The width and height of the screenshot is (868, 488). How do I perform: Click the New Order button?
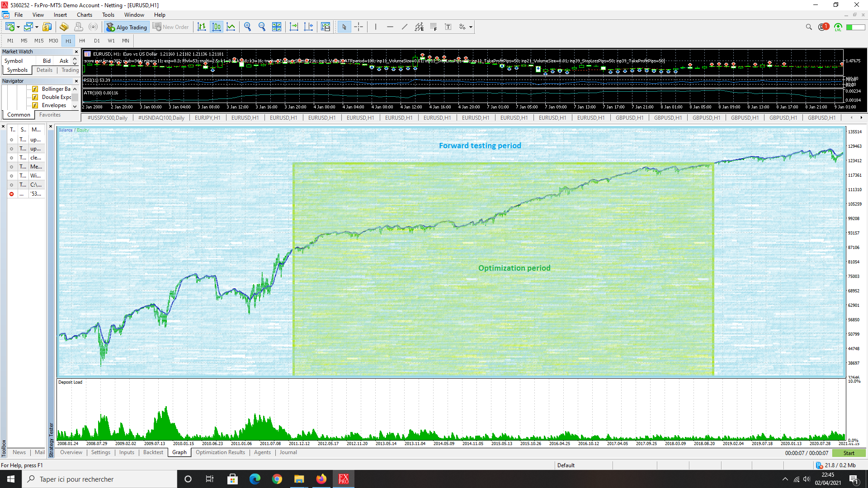[171, 27]
